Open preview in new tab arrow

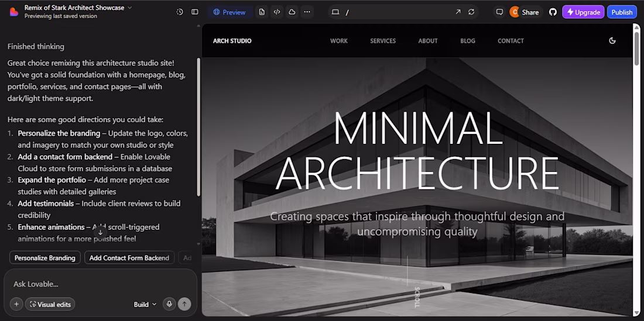(x=458, y=12)
